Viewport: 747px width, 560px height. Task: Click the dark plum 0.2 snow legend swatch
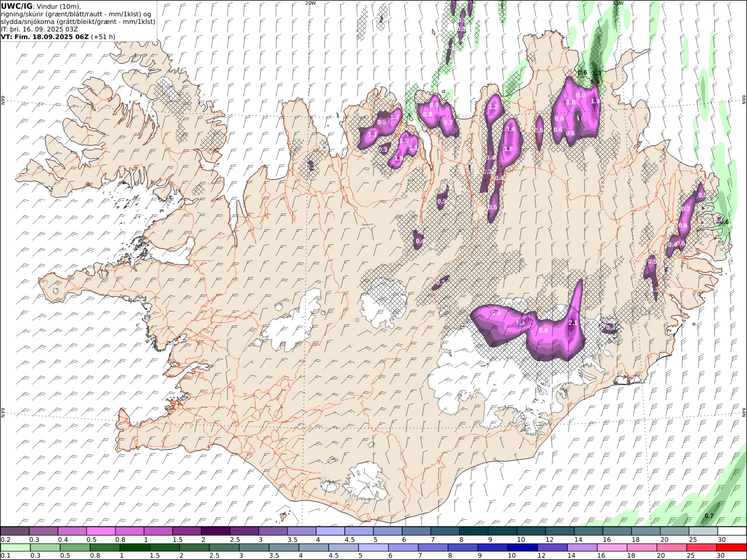click(x=15, y=531)
